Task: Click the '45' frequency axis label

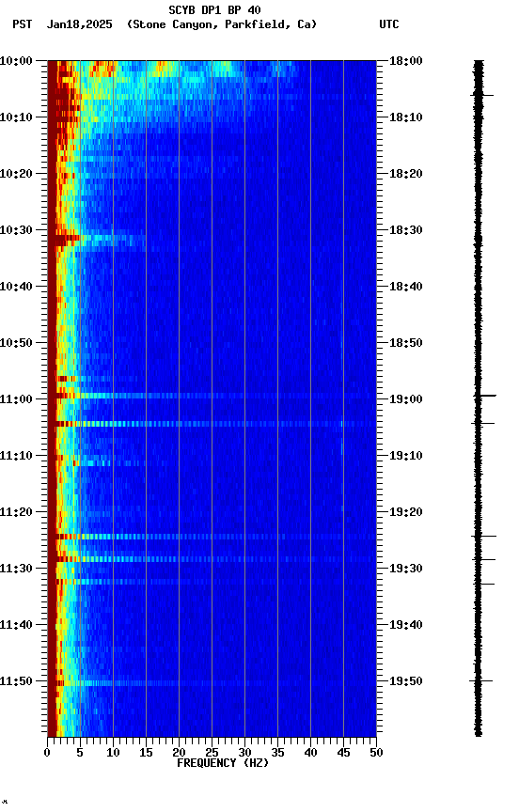Action: 343,753
